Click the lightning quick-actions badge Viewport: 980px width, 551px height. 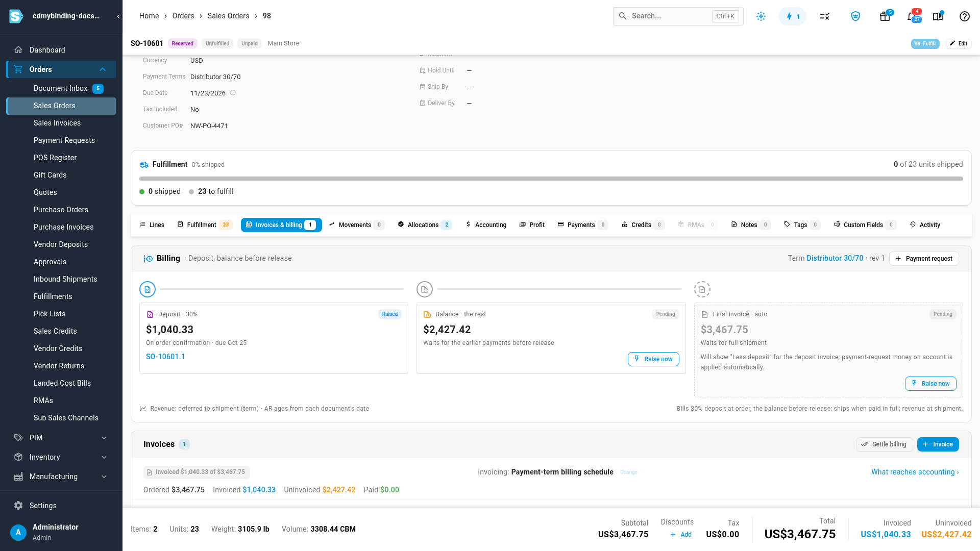(x=792, y=16)
